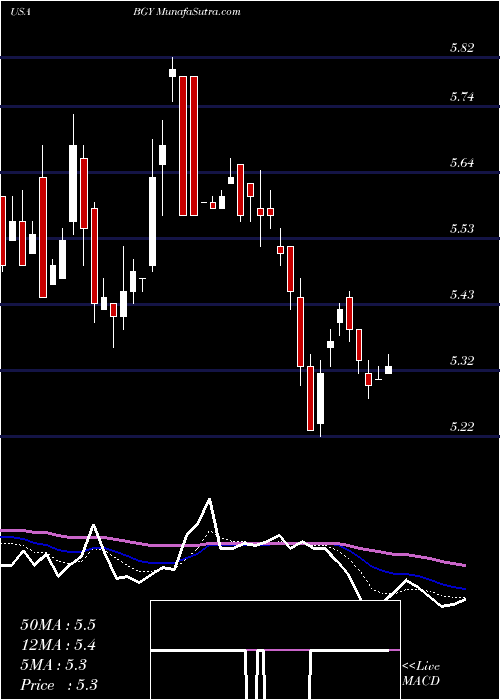The image size is (500, 700).
Task: Click the 12MA : 5.4 value
Action: tap(58, 645)
